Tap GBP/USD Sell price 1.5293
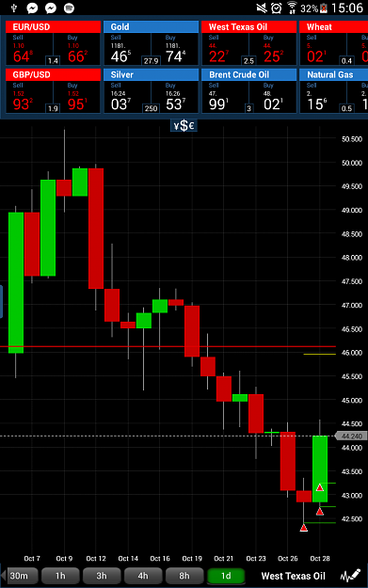 24,100
